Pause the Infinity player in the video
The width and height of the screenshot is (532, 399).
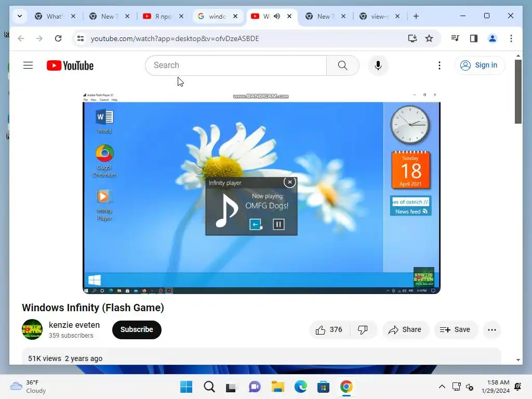point(278,224)
